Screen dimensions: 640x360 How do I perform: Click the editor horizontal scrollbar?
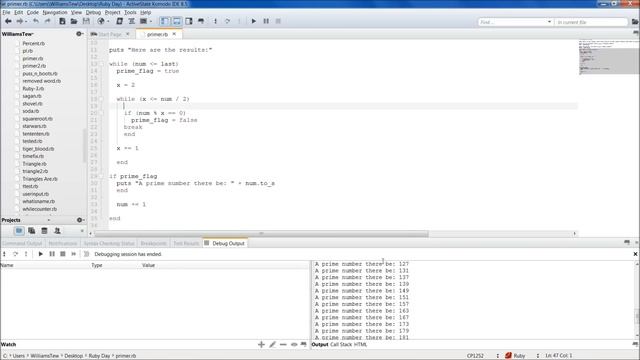tap(262, 234)
